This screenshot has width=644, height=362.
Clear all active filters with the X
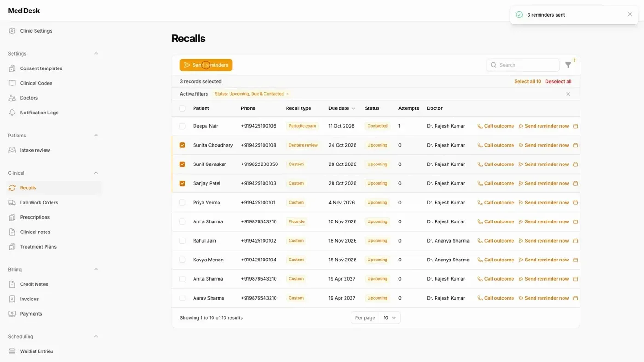(x=568, y=94)
